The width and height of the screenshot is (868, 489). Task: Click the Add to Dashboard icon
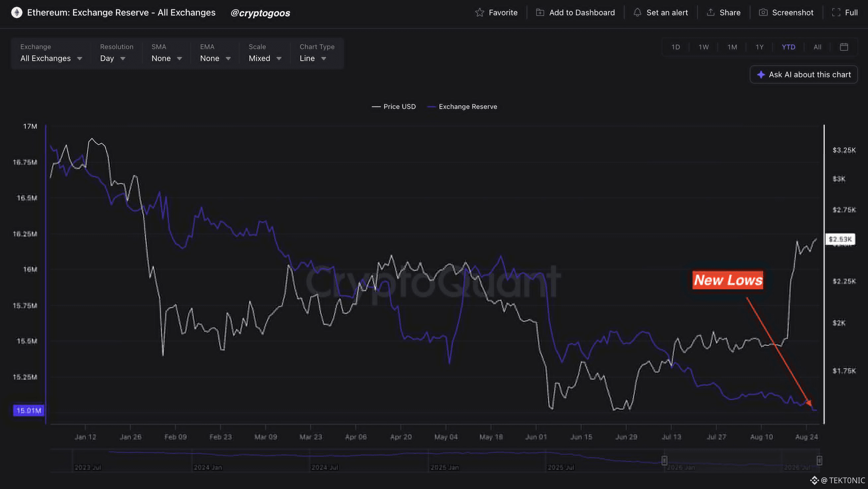540,13
